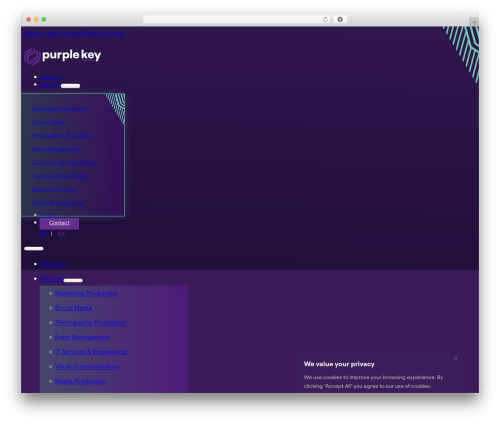The height and width of the screenshot is (423, 500).
Task: Open Photography Production in the teal-bordered dropdown
Action: tap(62, 135)
